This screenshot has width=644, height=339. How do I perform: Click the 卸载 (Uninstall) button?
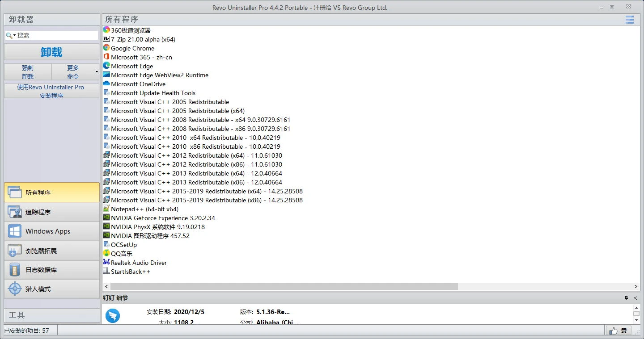pyautogui.click(x=51, y=52)
